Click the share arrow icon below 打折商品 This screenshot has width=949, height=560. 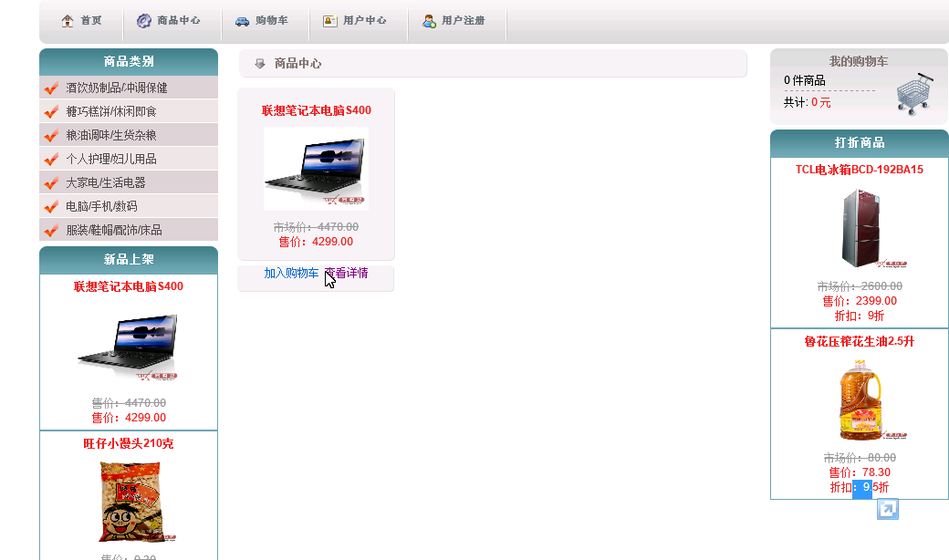pyautogui.click(x=888, y=509)
